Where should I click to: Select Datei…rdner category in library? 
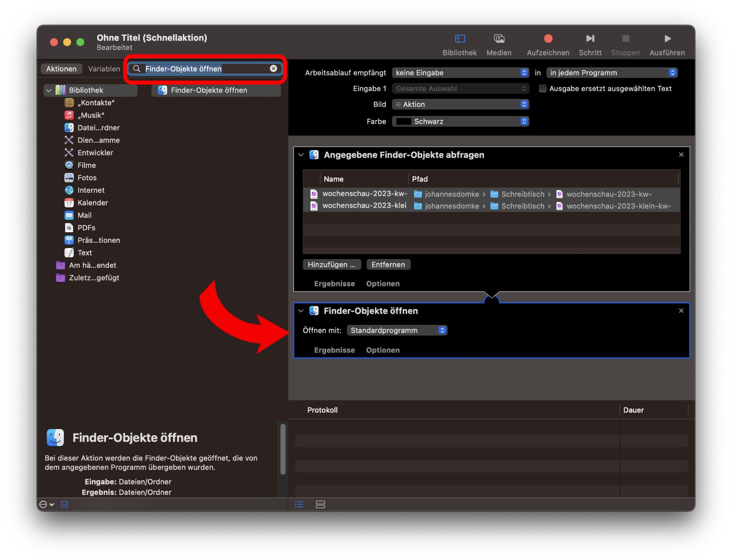point(98,128)
